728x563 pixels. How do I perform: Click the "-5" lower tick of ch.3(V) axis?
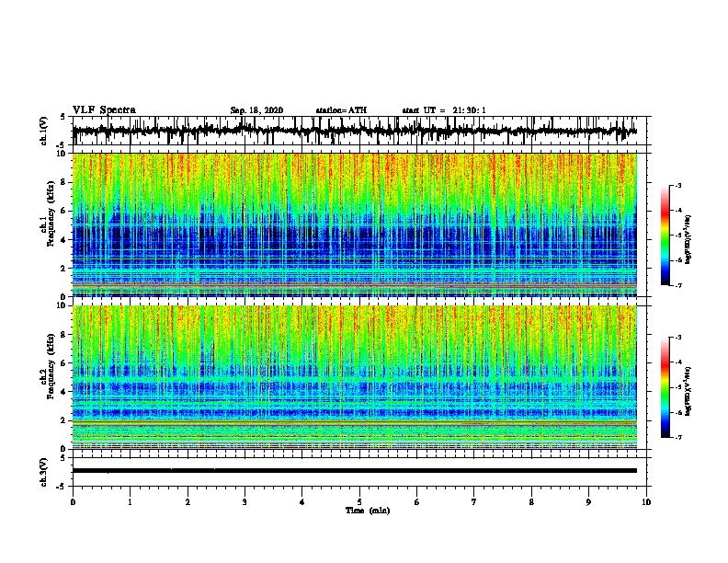[62, 487]
